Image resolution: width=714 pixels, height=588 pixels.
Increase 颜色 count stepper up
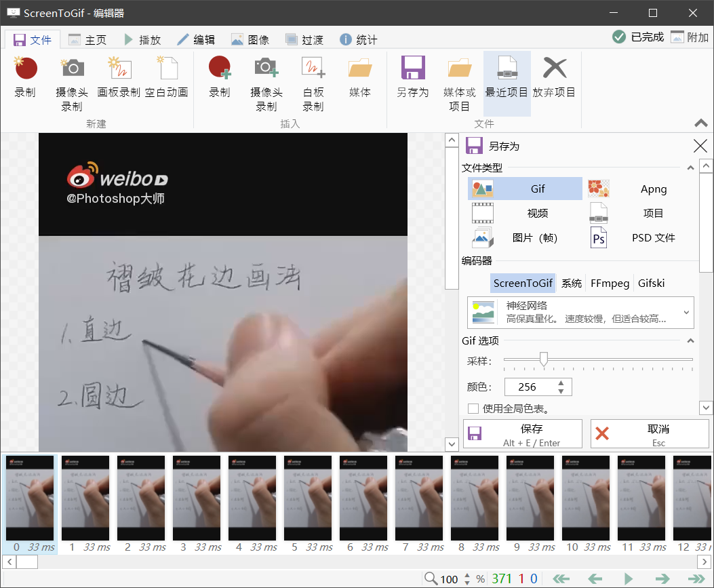(x=561, y=383)
